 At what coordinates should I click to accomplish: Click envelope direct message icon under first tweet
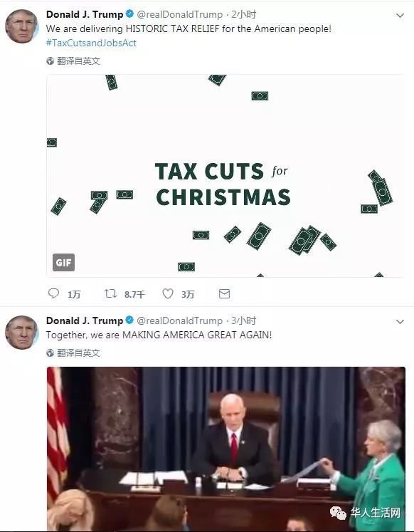click(224, 294)
